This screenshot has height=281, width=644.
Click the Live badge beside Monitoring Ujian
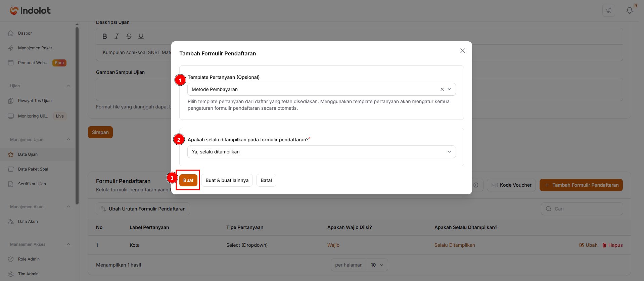pyautogui.click(x=60, y=116)
